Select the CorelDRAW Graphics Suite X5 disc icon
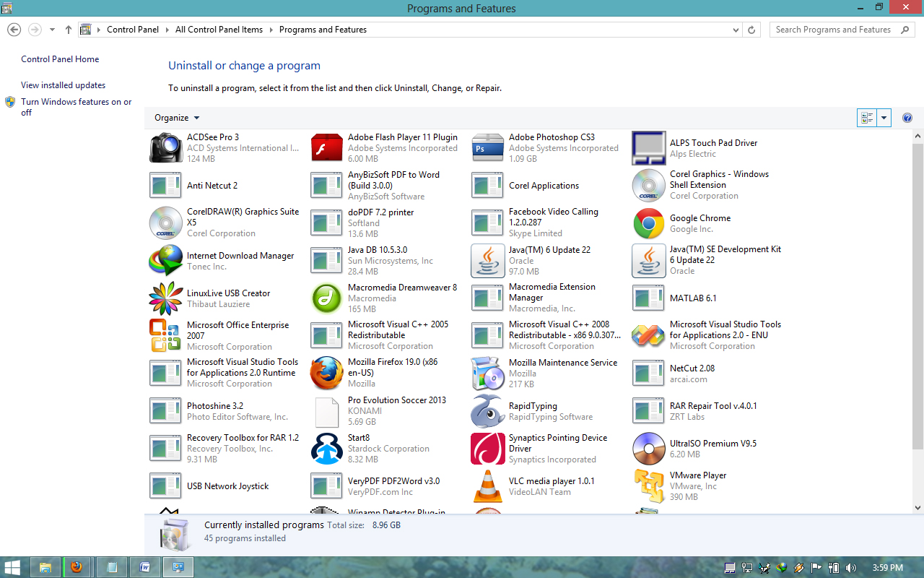 pyautogui.click(x=166, y=223)
